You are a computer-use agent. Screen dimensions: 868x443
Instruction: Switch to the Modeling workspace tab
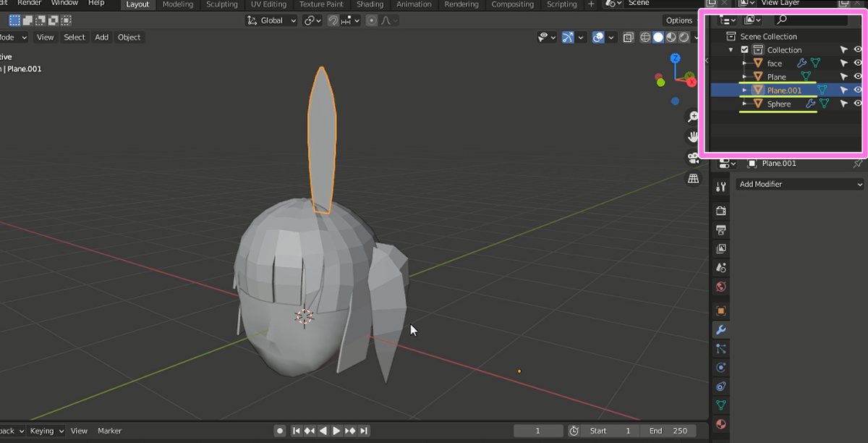point(177,4)
